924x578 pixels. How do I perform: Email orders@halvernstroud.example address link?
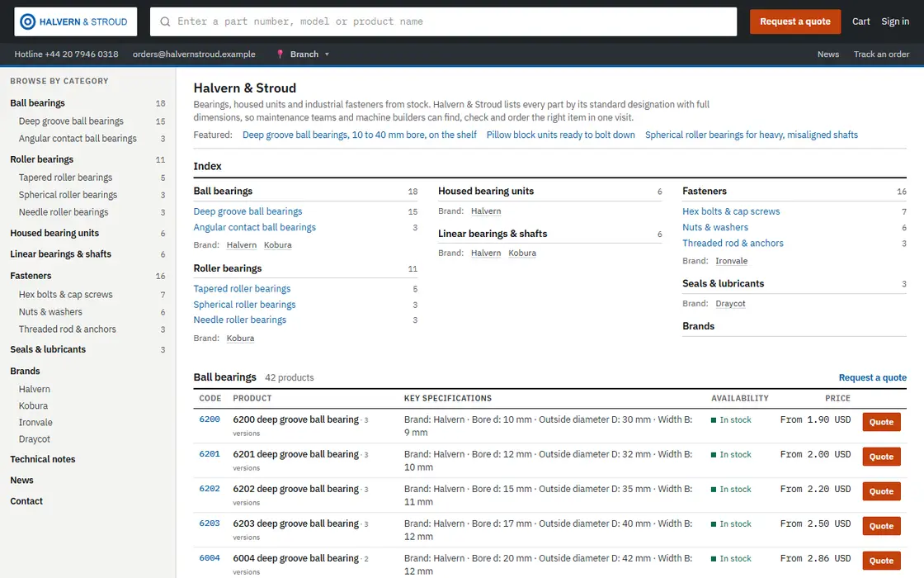tap(194, 54)
